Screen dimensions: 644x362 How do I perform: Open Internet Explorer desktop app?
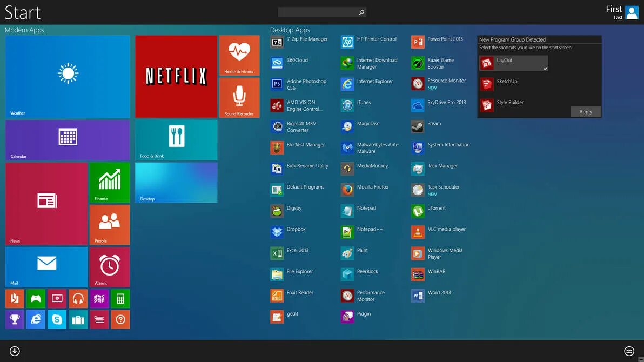(367, 84)
